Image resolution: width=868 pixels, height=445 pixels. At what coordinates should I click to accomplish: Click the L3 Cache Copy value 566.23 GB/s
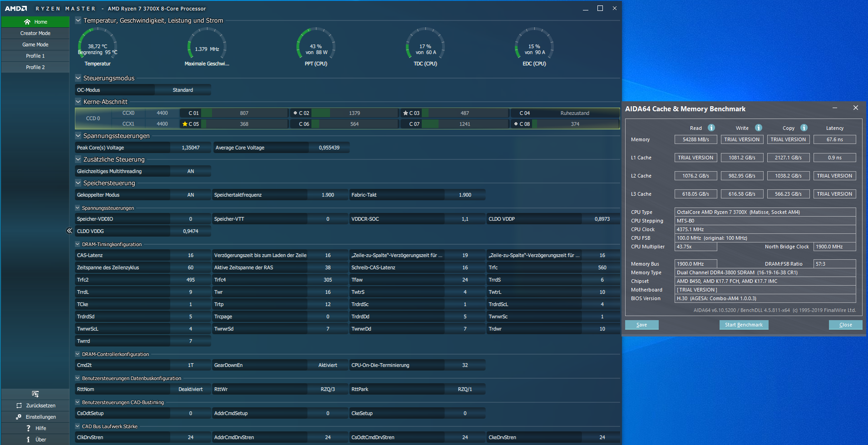(x=789, y=194)
